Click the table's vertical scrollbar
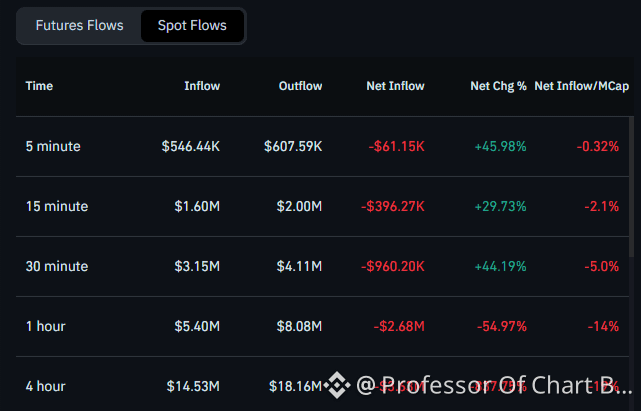This screenshot has height=411, width=641. coord(632,187)
